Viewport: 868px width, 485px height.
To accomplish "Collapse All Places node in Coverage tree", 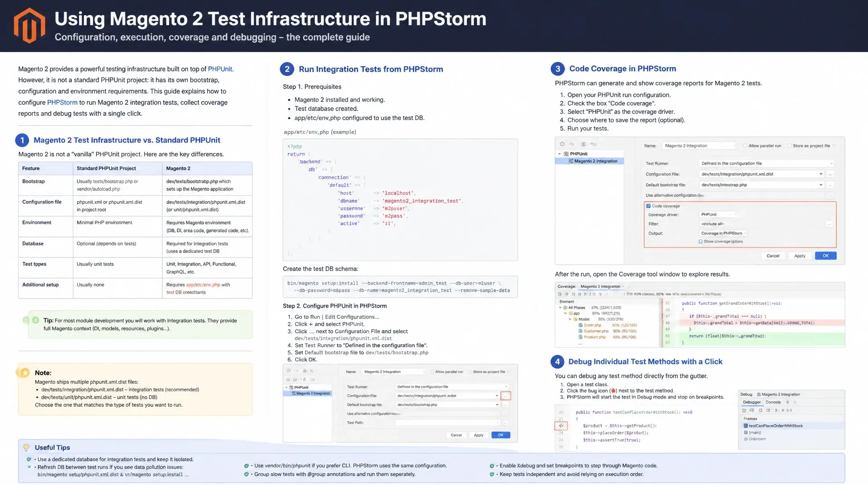I will tap(561, 308).
